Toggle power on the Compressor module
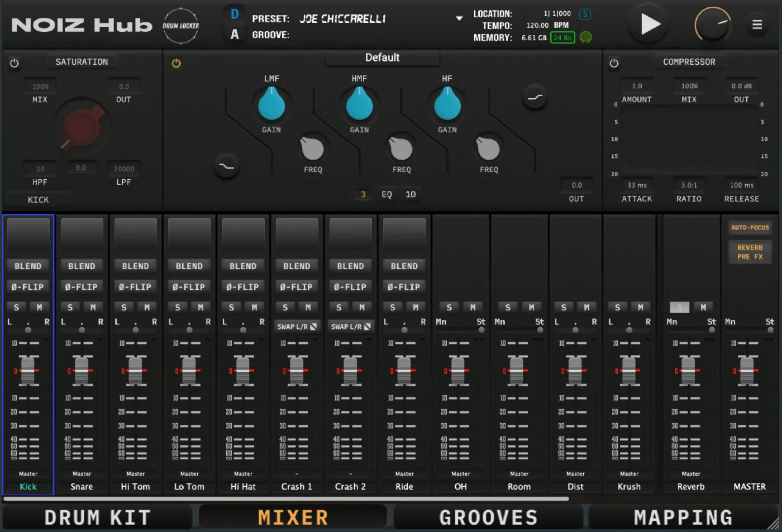The image size is (782, 532). pyautogui.click(x=614, y=63)
